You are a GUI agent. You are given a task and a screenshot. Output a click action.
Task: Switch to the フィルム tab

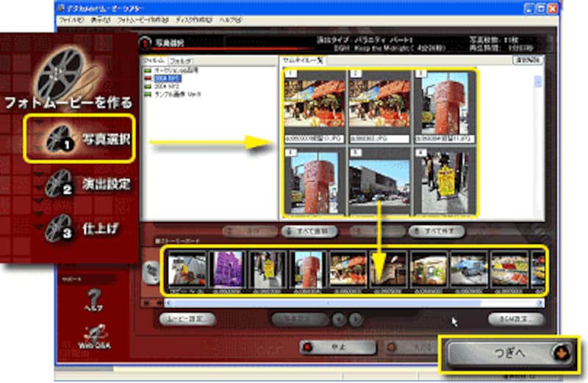click(x=154, y=60)
